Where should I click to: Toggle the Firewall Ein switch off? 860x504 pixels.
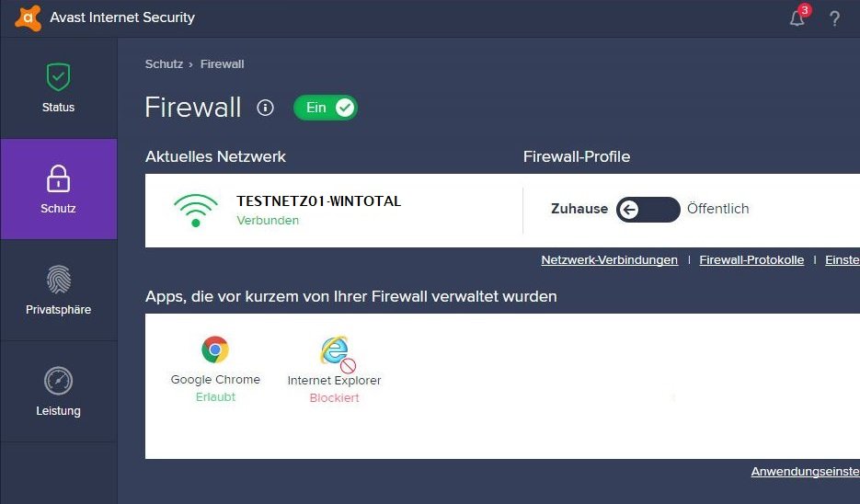[x=326, y=108]
